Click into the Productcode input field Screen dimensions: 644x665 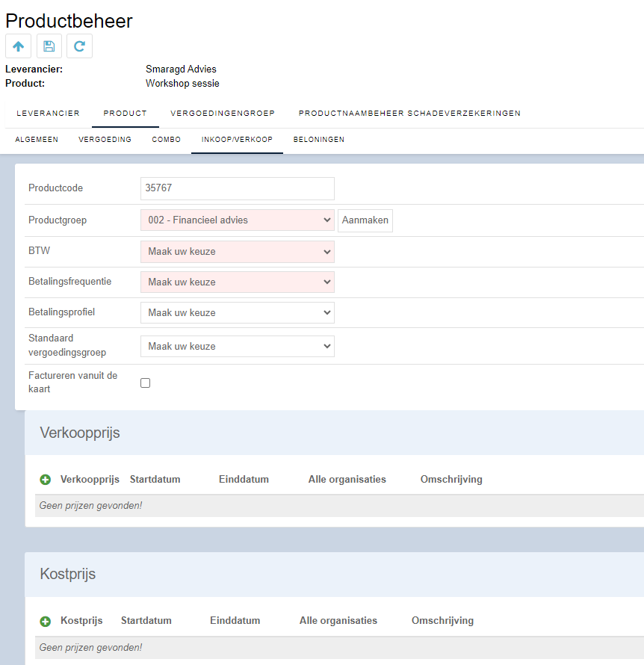coord(238,188)
